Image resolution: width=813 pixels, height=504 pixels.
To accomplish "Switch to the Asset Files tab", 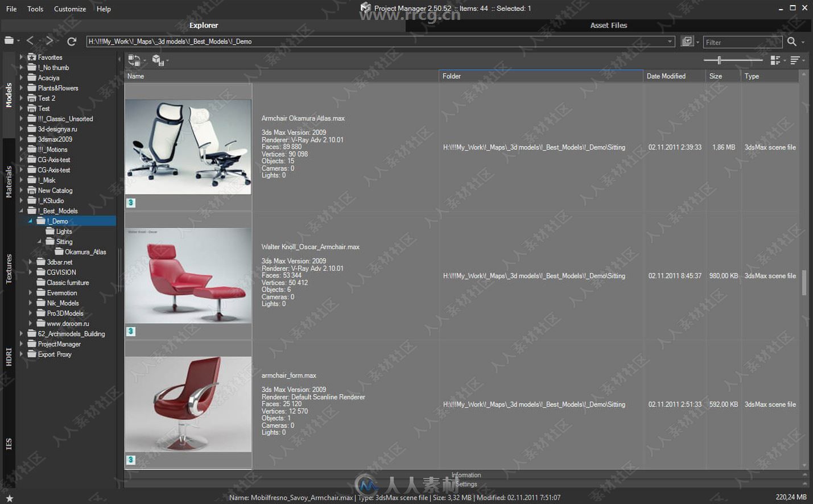I will (x=609, y=25).
